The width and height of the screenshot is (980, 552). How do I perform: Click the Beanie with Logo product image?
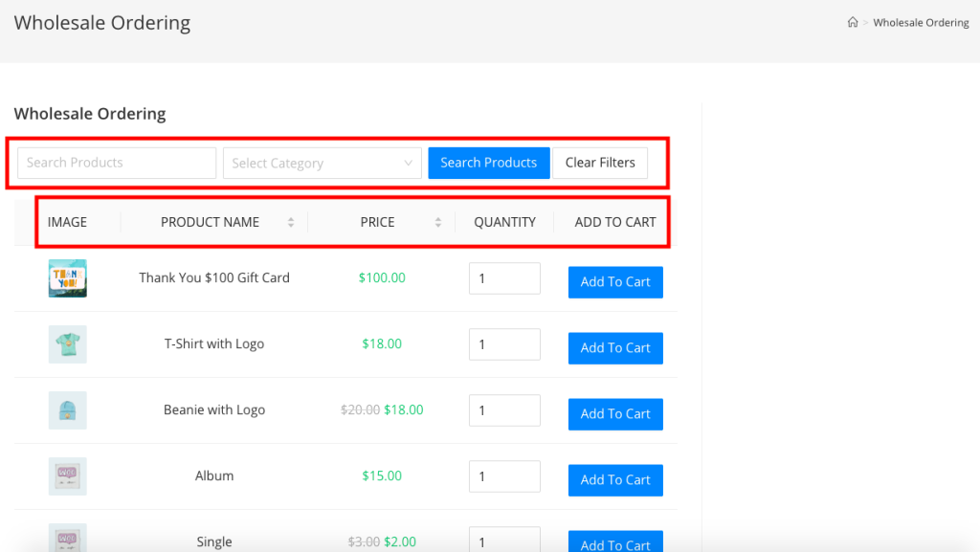coord(67,410)
